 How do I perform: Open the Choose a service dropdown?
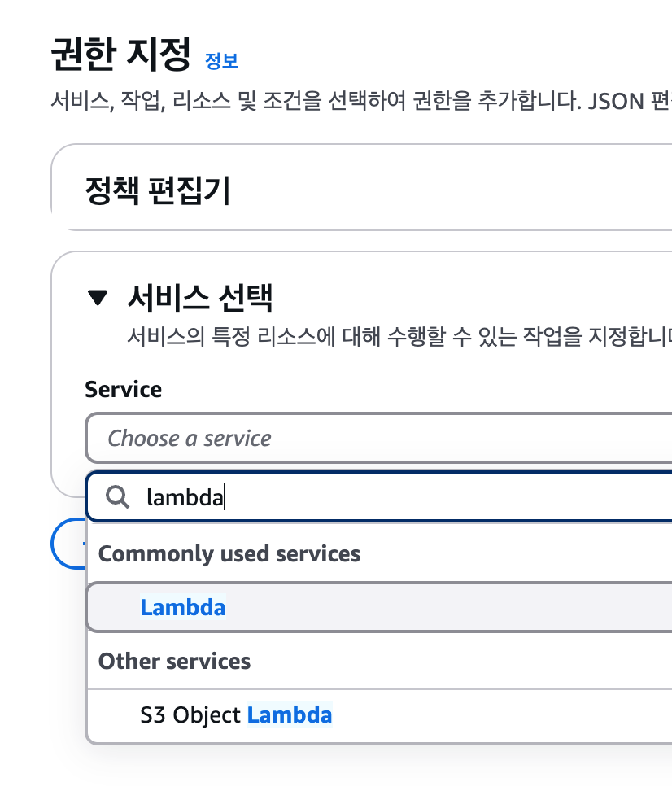[379, 438]
